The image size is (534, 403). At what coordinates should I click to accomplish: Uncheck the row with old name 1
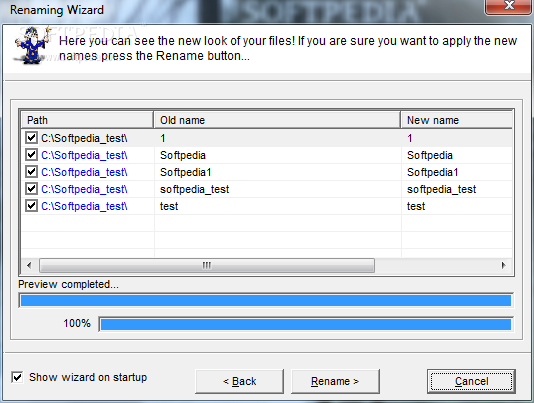tap(31, 138)
